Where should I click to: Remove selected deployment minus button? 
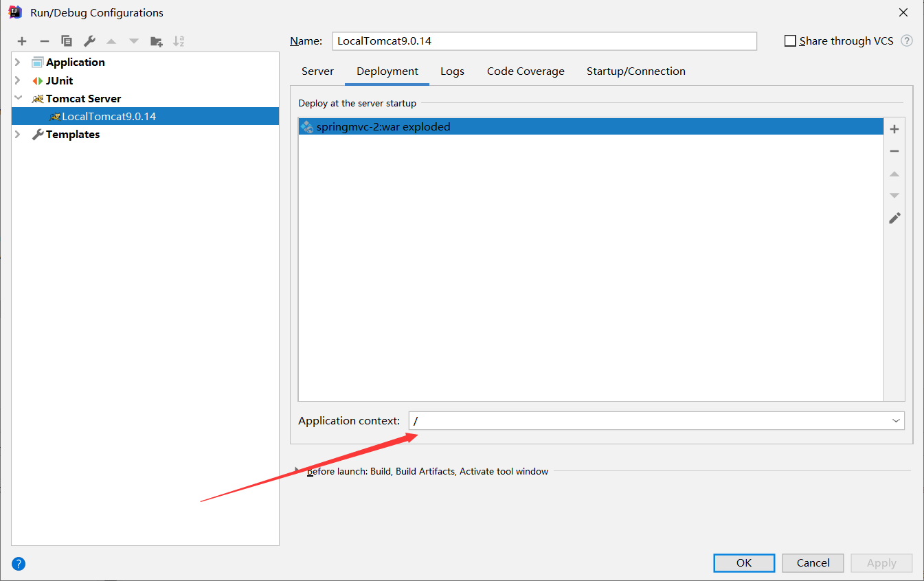point(894,151)
